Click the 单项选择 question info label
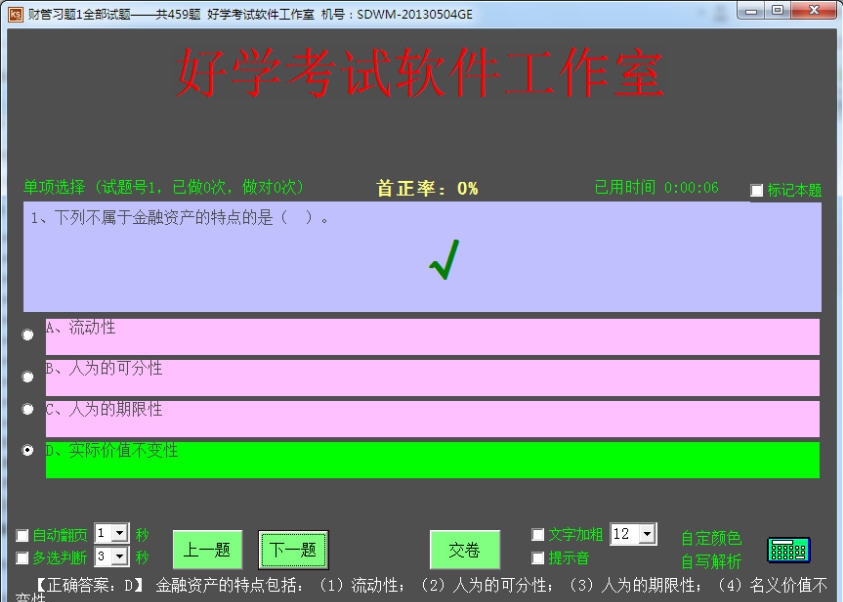The image size is (843, 602). 163,187
